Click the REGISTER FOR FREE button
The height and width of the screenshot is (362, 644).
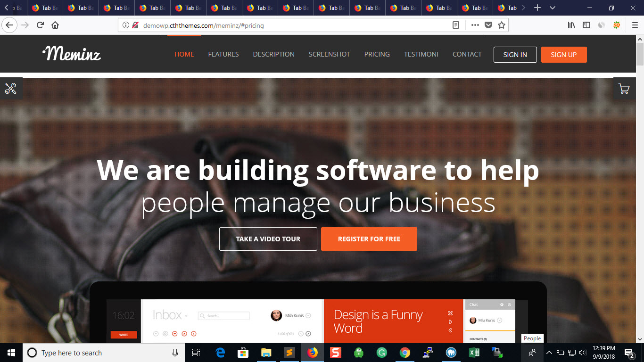click(369, 239)
